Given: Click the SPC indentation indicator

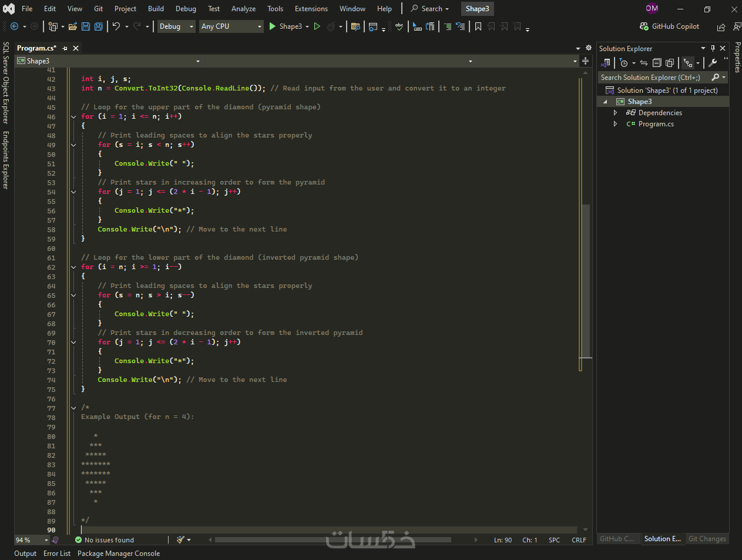Looking at the screenshot, I should [x=554, y=540].
